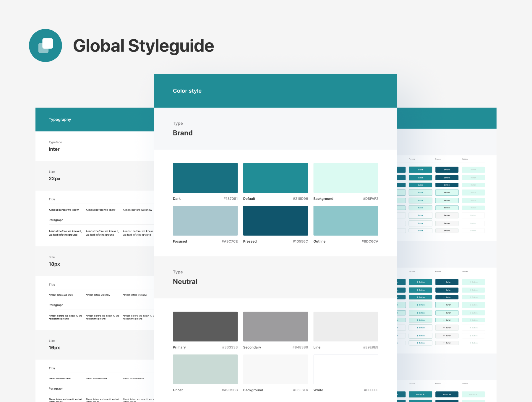The height and width of the screenshot is (402, 532).
Task: Click the Line color swatch #E9E9E9
Action: (346, 327)
